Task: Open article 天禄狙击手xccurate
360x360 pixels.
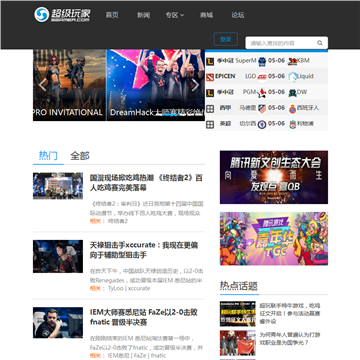Action: [144, 250]
